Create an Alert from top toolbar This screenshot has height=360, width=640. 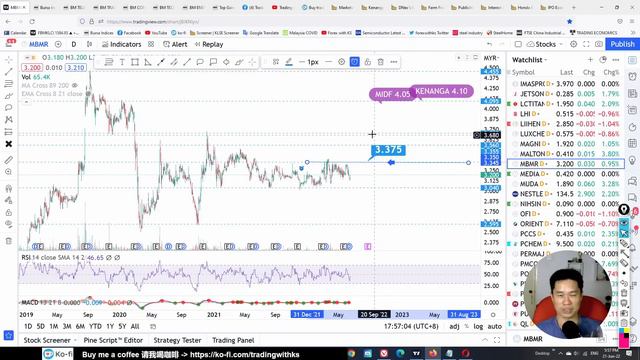coord(175,44)
